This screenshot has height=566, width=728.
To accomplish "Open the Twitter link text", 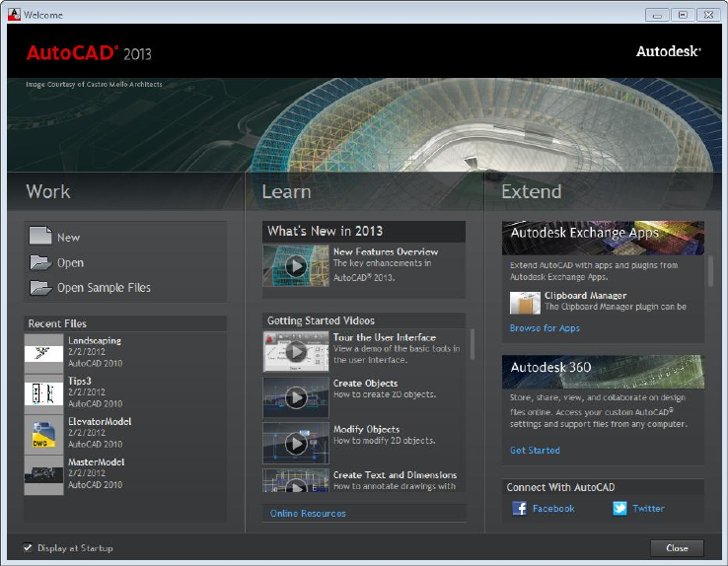I will pos(648,509).
